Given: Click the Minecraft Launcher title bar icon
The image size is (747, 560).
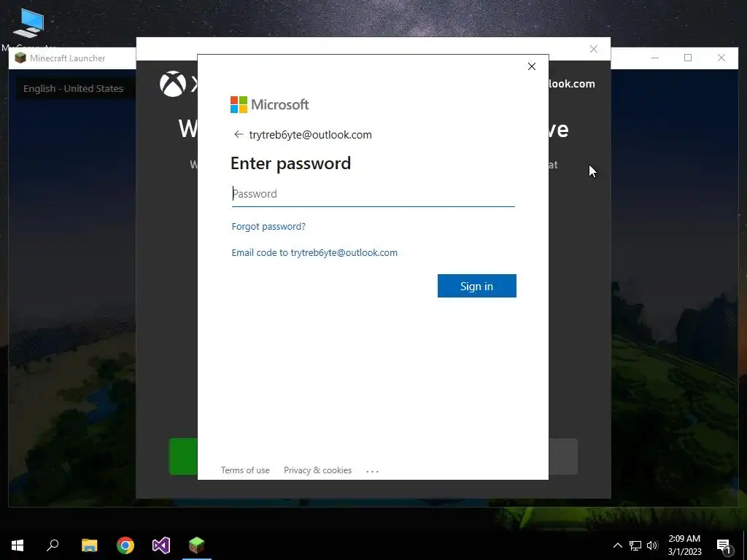Looking at the screenshot, I should coord(20,58).
